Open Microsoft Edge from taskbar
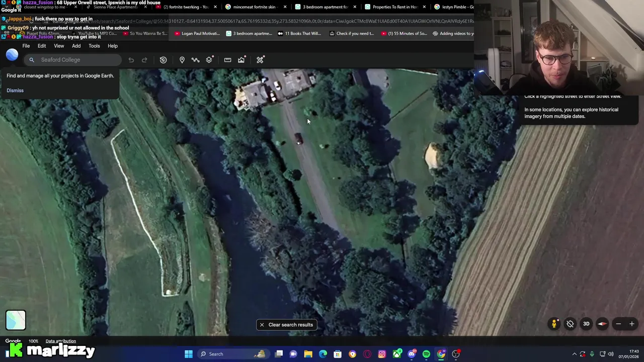 tap(323, 354)
